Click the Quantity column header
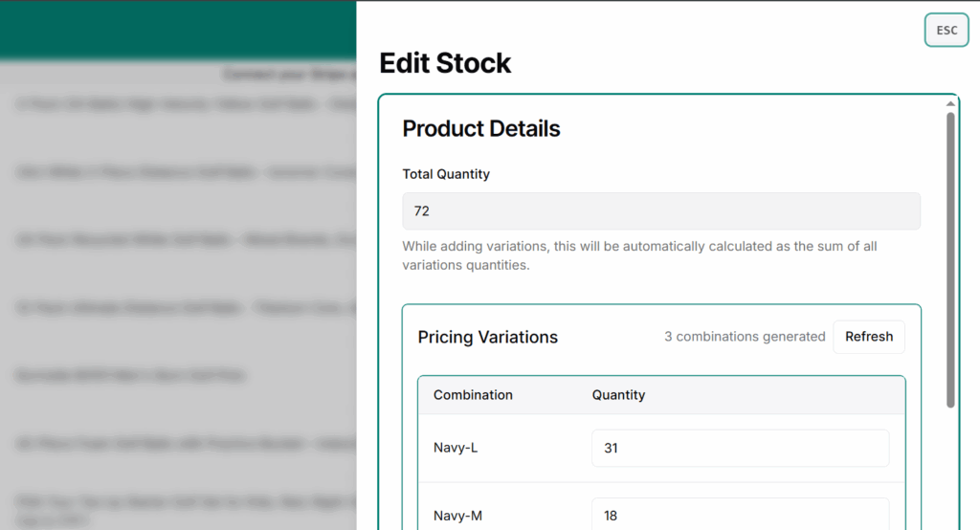 [x=618, y=395]
